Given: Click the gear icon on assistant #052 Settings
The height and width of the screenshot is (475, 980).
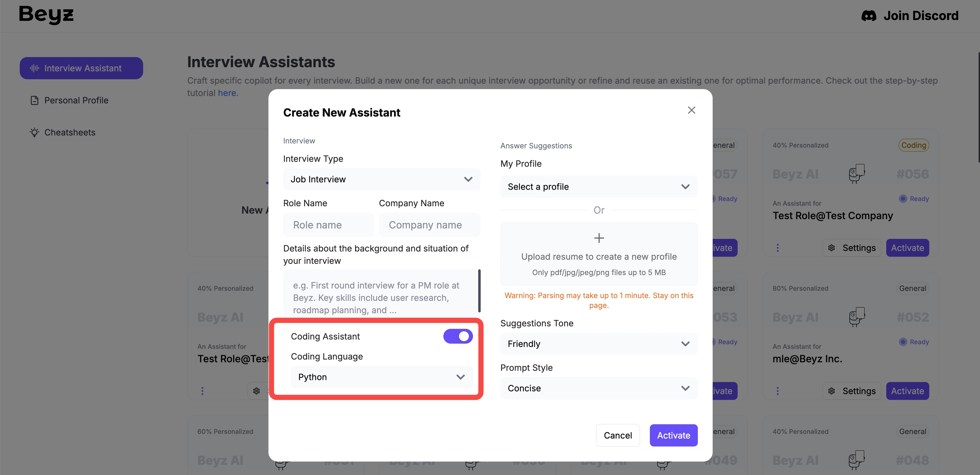Looking at the screenshot, I should coord(832,391).
